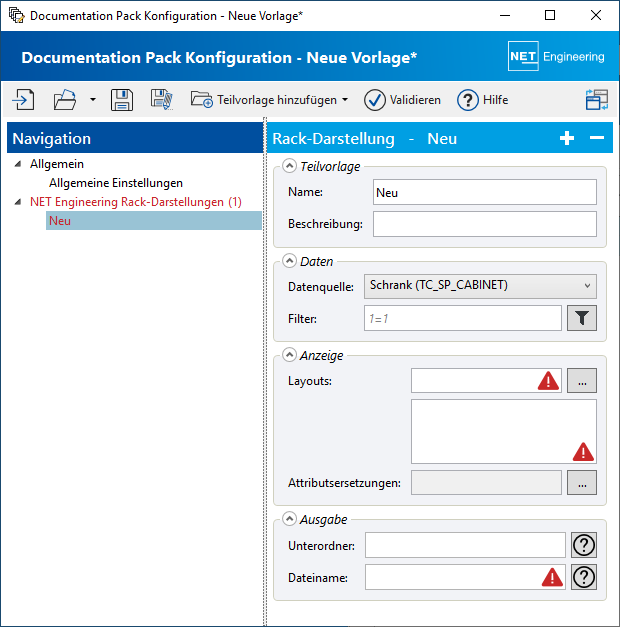Click the Navigation panel header

[x=135, y=138]
